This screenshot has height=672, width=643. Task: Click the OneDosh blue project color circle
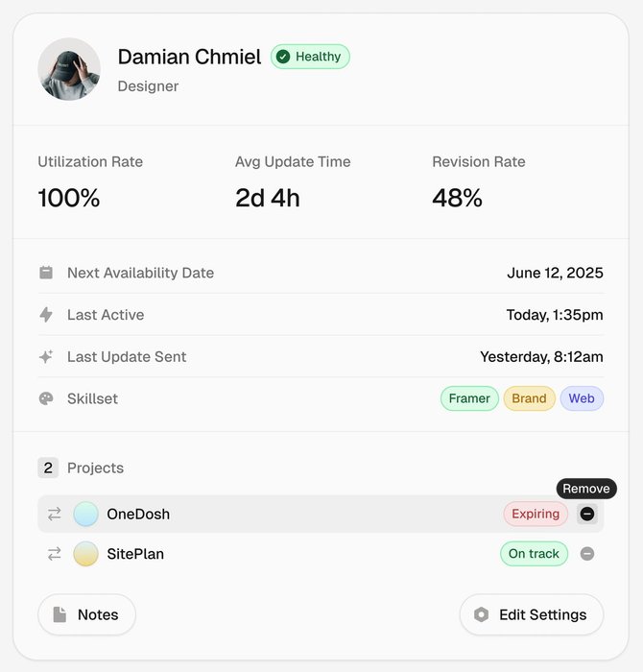click(x=86, y=515)
